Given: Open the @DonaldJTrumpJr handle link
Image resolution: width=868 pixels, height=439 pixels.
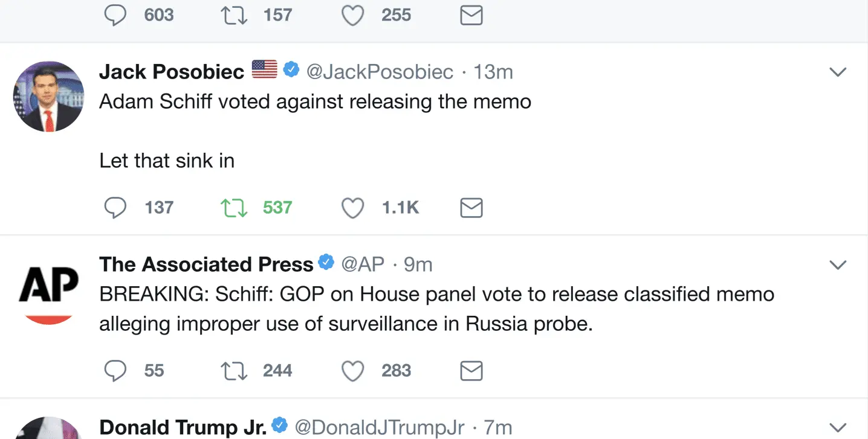Looking at the screenshot, I should tap(380, 428).
